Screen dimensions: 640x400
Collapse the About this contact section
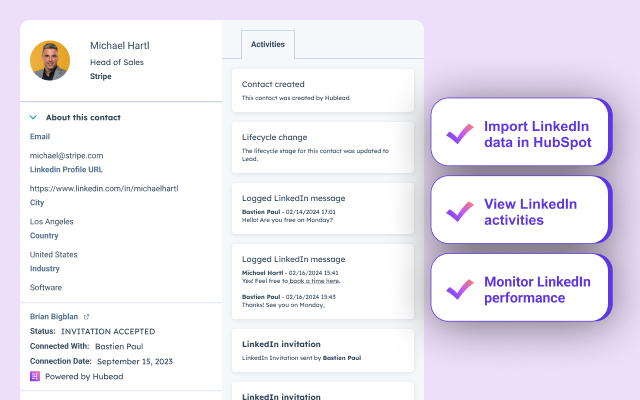33,117
